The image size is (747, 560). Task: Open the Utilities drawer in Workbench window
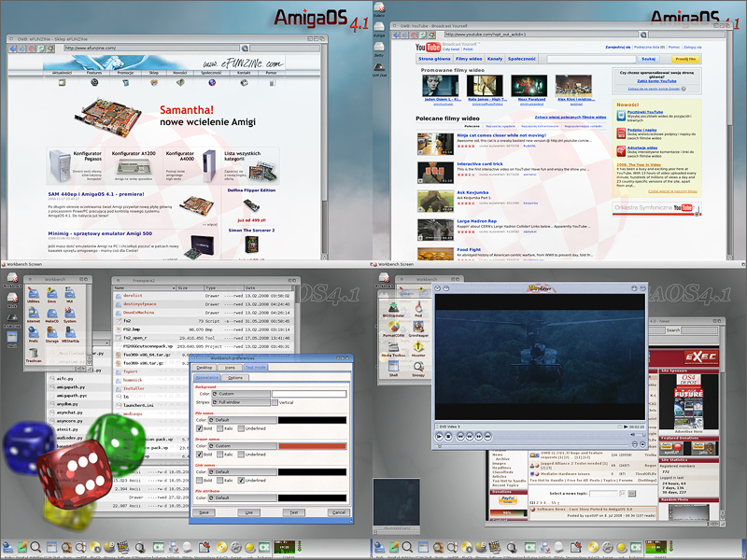click(34, 295)
